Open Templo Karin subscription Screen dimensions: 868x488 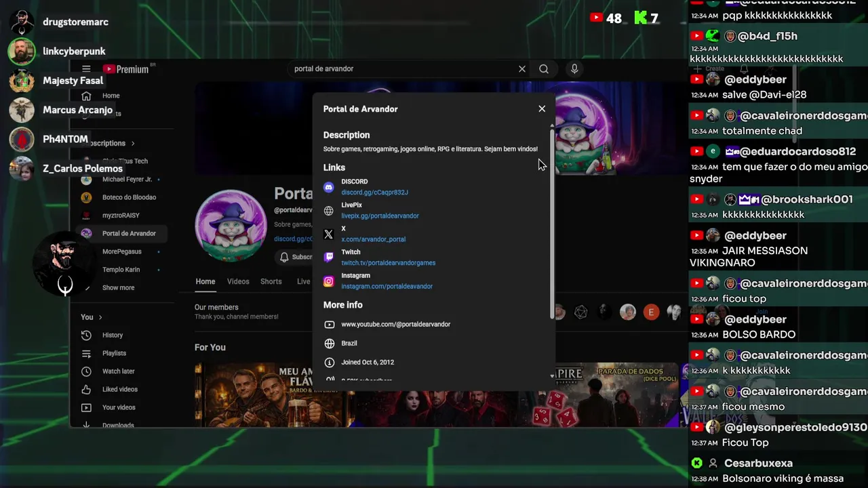119,270
